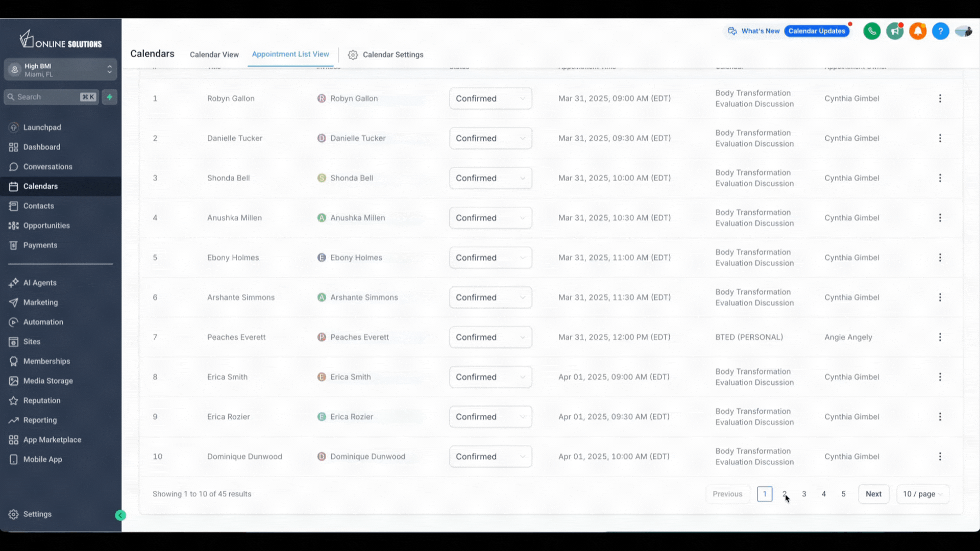Click the Calendar Updates badge
The height and width of the screenshot is (551, 980).
point(817,31)
